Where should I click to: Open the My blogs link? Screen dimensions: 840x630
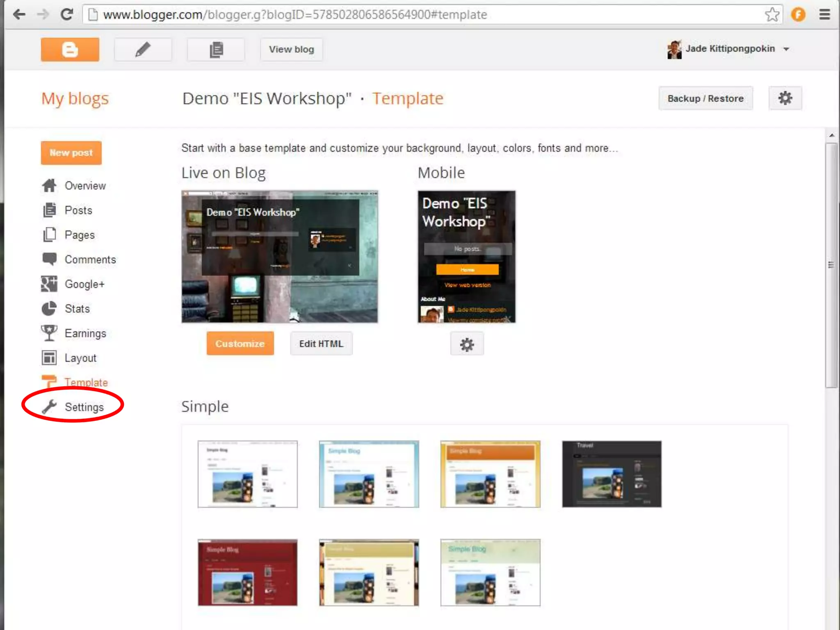pyautogui.click(x=75, y=98)
